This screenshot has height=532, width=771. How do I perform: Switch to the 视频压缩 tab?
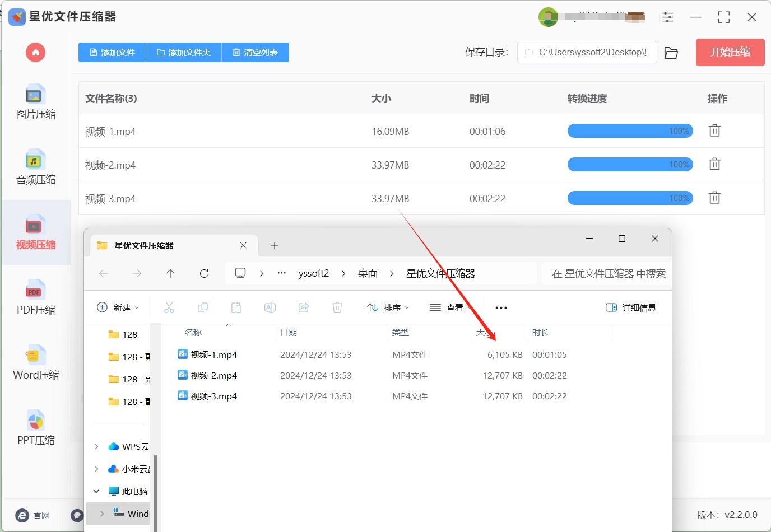[x=36, y=232]
